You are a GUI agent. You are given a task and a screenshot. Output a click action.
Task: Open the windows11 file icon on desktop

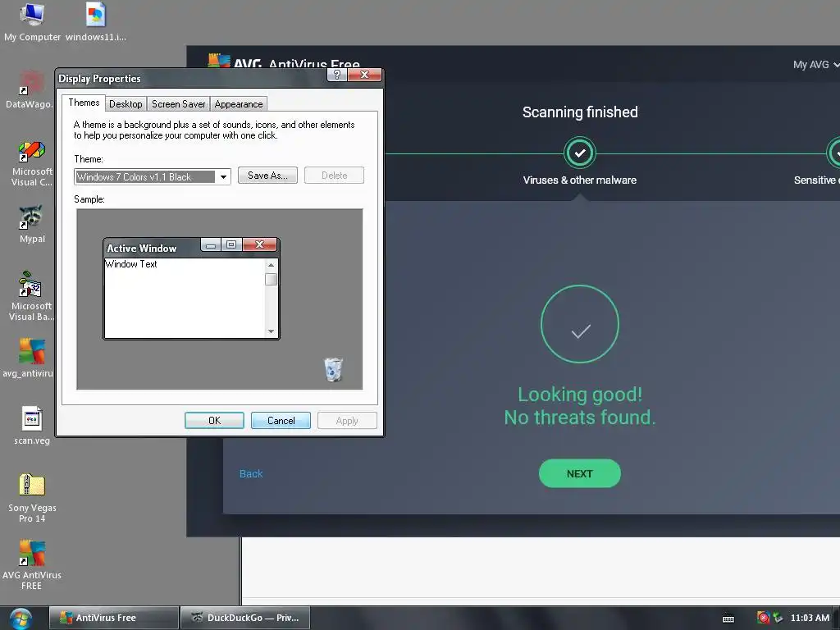pos(96,21)
